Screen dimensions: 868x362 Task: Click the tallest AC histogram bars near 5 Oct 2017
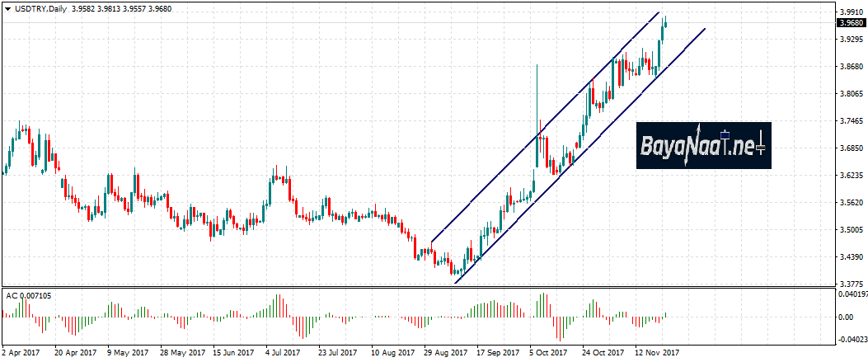[x=543, y=303]
